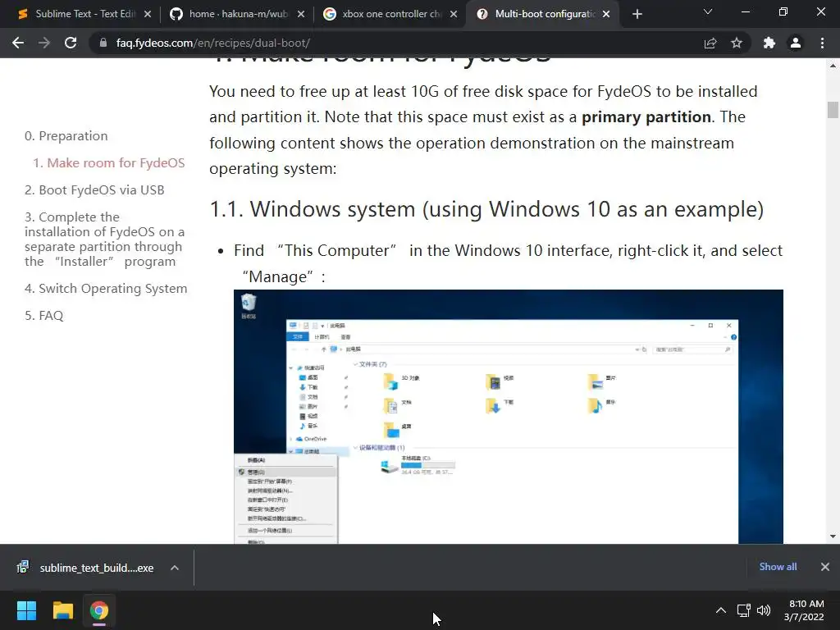Click the page scroll-down arrow
This screenshot has width=840, height=630.
click(x=833, y=536)
